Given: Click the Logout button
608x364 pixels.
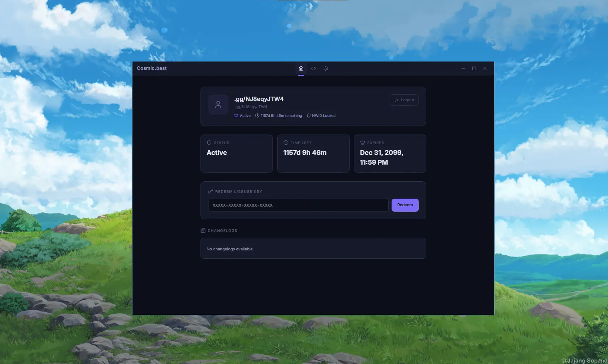Looking at the screenshot, I should coord(404,100).
